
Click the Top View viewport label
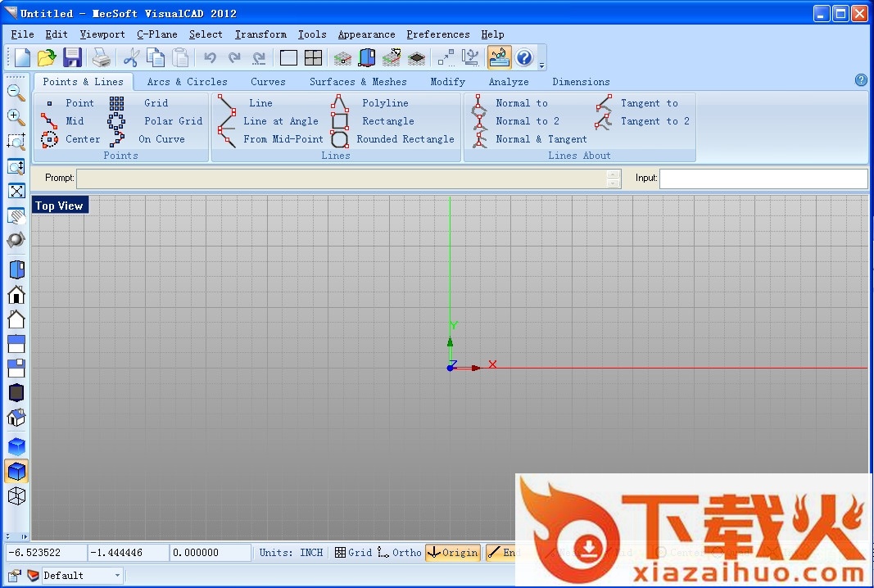coord(59,206)
